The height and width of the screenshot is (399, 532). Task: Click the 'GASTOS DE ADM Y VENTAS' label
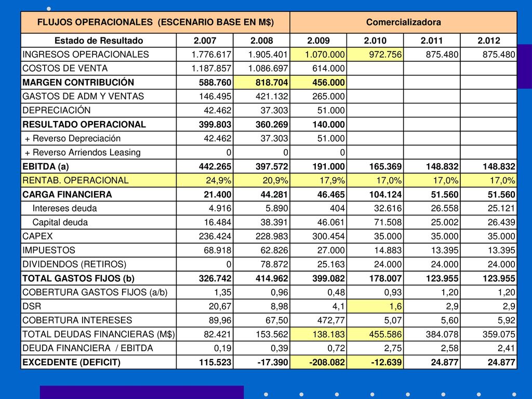pyautogui.click(x=83, y=96)
